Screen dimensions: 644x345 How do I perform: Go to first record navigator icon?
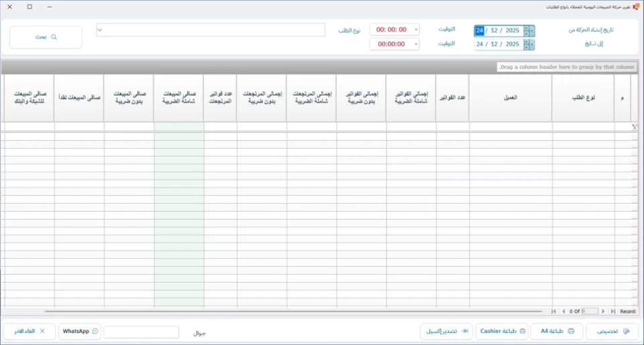pyautogui.click(x=553, y=312)
